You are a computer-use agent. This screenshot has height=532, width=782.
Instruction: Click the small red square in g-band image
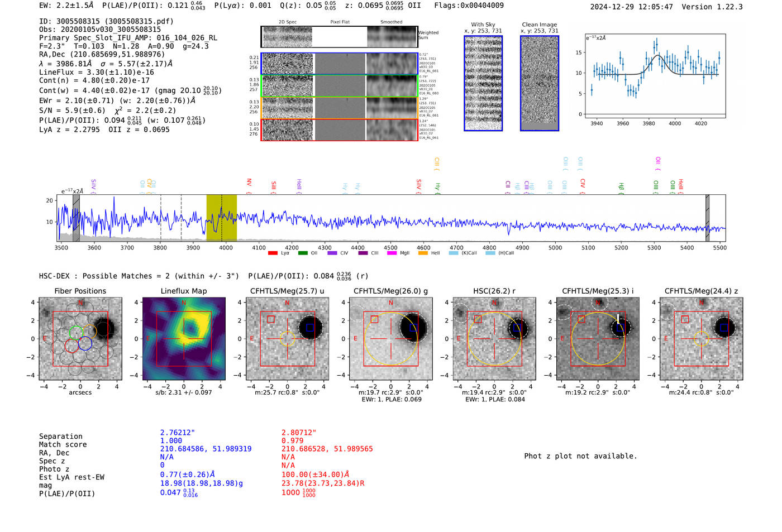(x=374, y=319)
